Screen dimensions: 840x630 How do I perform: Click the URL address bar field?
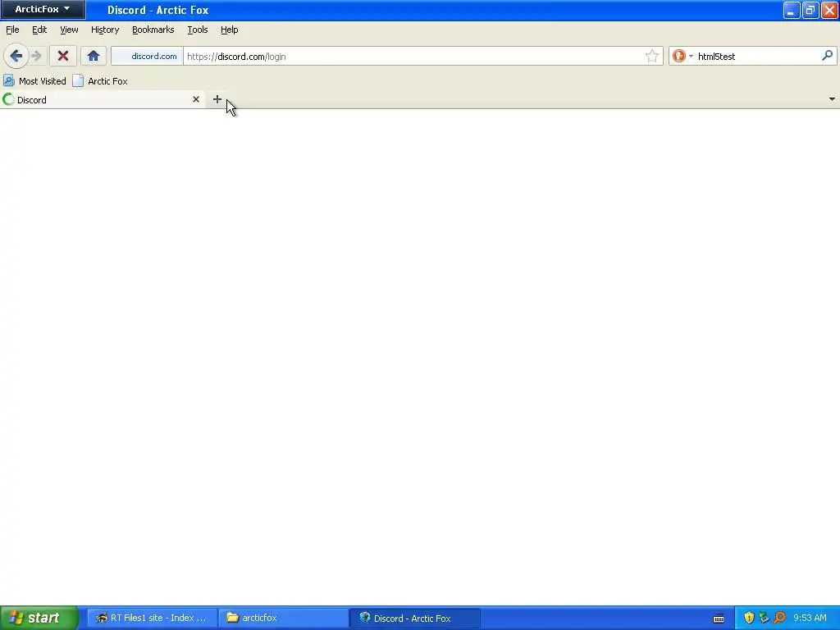pyautogui.click(x=413, y=57)
